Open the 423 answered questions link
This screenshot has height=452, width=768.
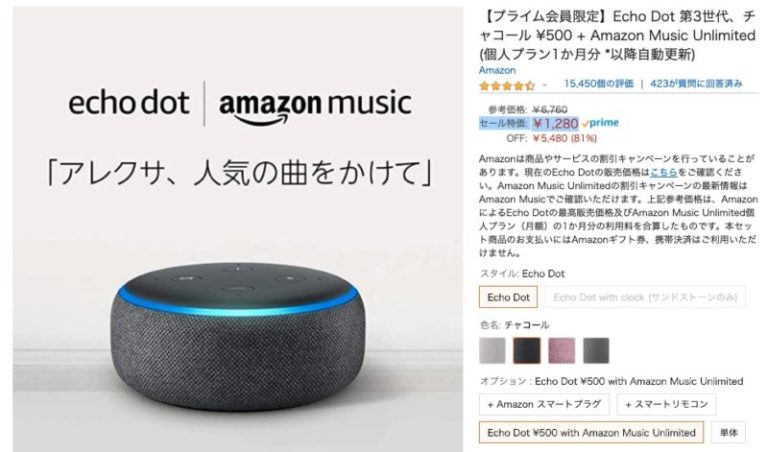pos(696,84)
